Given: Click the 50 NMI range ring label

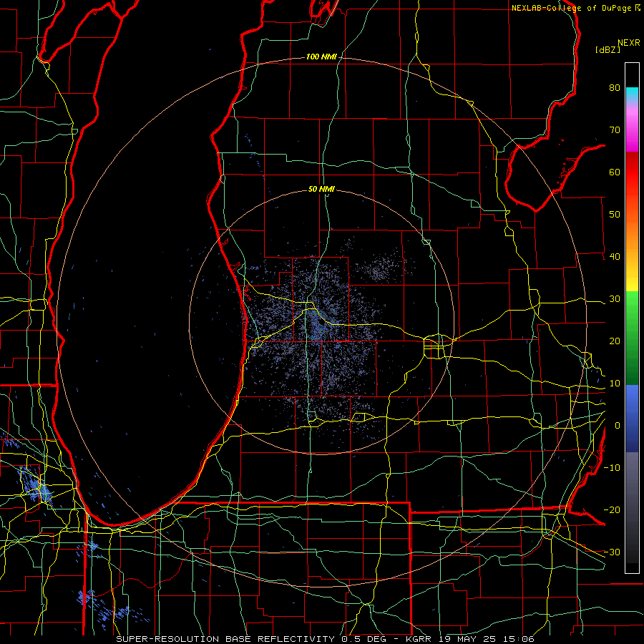Looking at the screenshot, I should pyautogui.click(x=321, y=190).
